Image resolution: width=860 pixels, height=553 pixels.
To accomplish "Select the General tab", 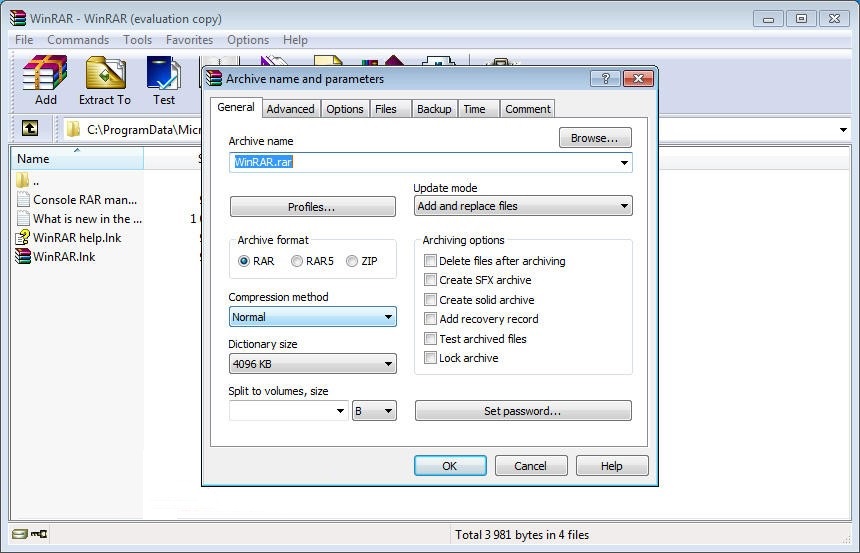I will pos(236,107).
